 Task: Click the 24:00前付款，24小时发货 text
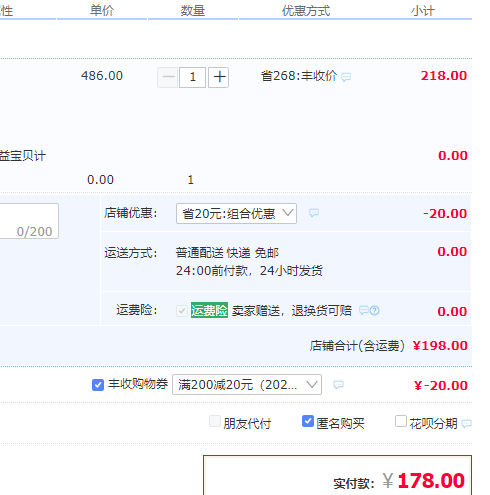click(x=249, y=271)
